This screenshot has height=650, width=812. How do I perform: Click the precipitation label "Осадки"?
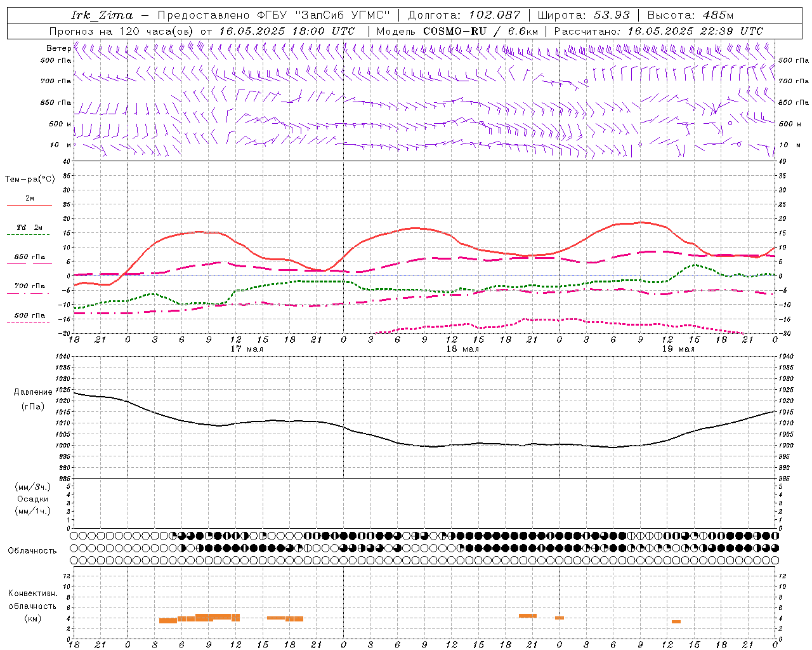[x=33, y=499]
